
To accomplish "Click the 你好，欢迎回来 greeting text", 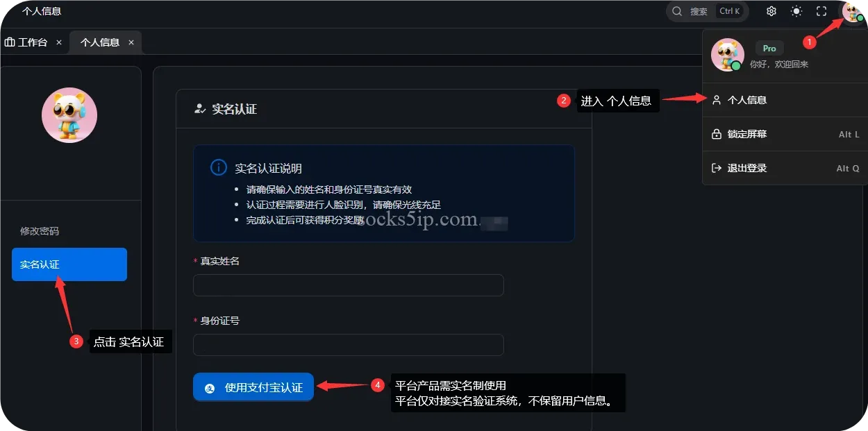I will tap(779, 64).
